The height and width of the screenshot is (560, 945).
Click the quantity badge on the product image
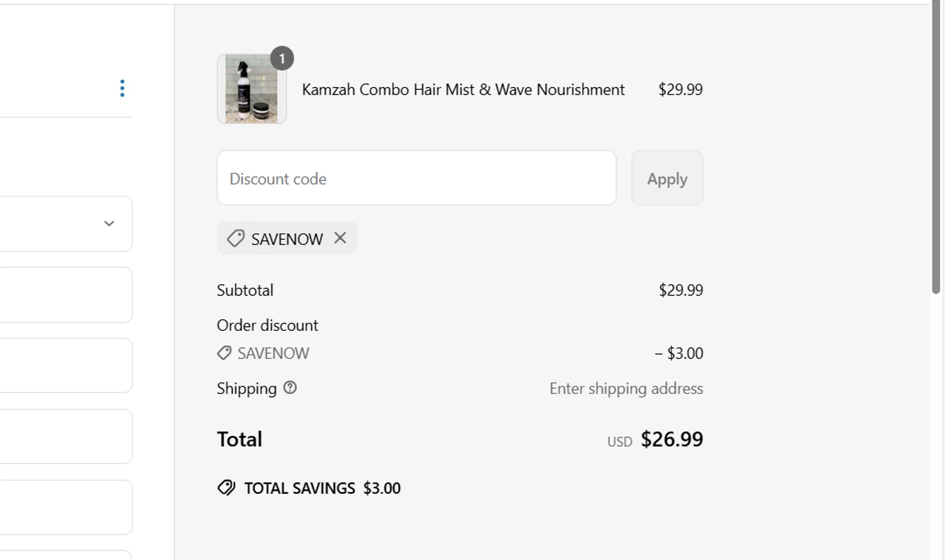(x=282, y=59)
